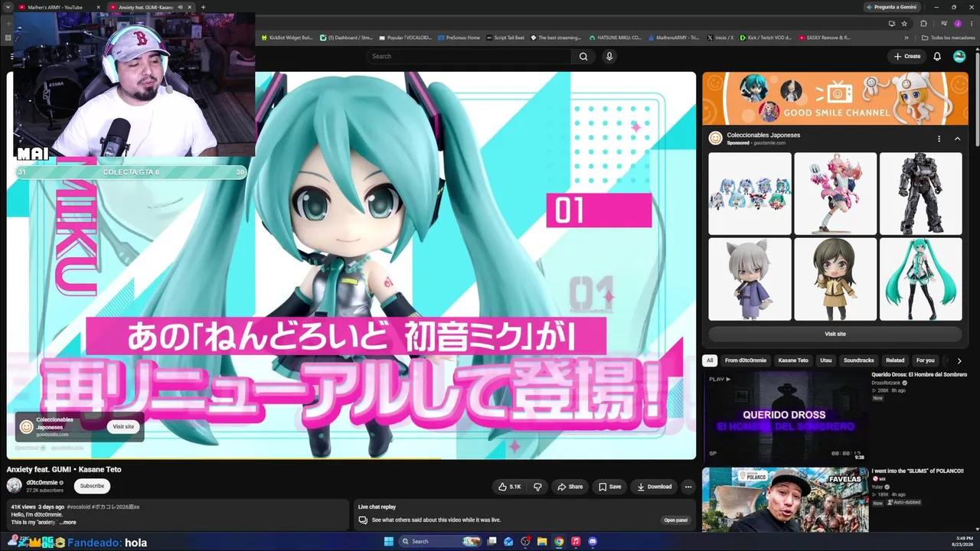Open the Discord taskbar icon

593,541
